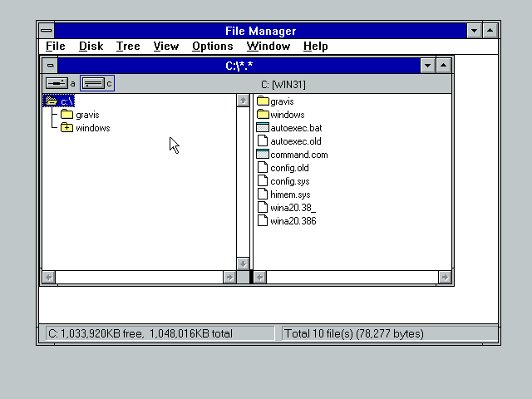The height and width of the screenshot is (399, 532).
Task: Open the Window menu
Action: coord(268,47)
